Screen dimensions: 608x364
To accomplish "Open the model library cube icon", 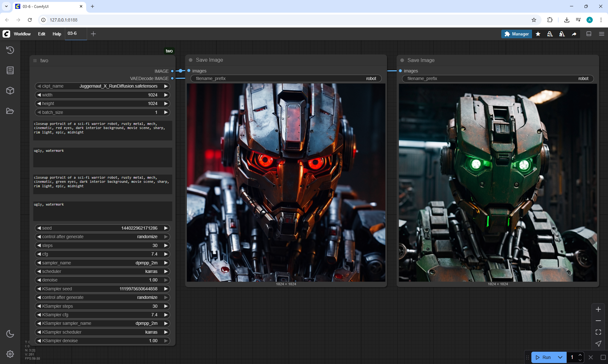I will 10,91.
